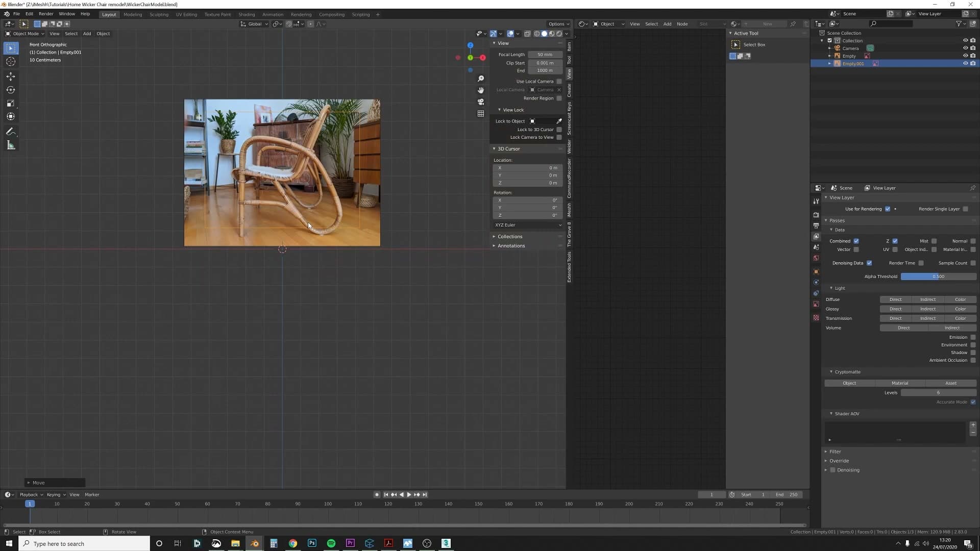Open Blender from Windows taskbar

click(254, 543)
